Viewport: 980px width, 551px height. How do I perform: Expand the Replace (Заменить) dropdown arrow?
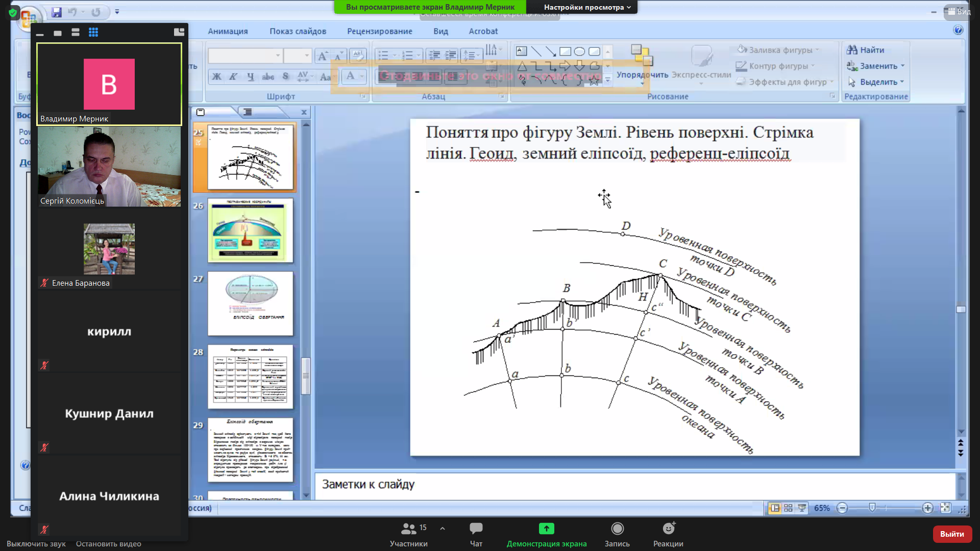pyautogui.click(x=903, y=66)
